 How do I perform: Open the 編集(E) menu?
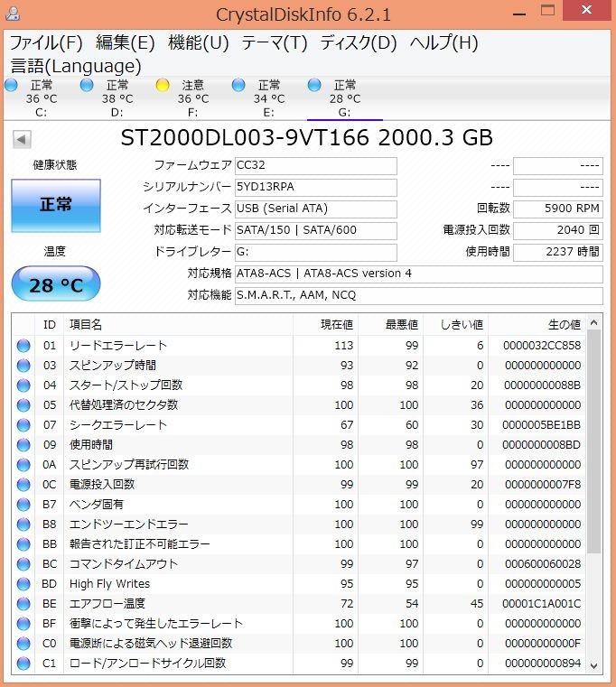126,43
